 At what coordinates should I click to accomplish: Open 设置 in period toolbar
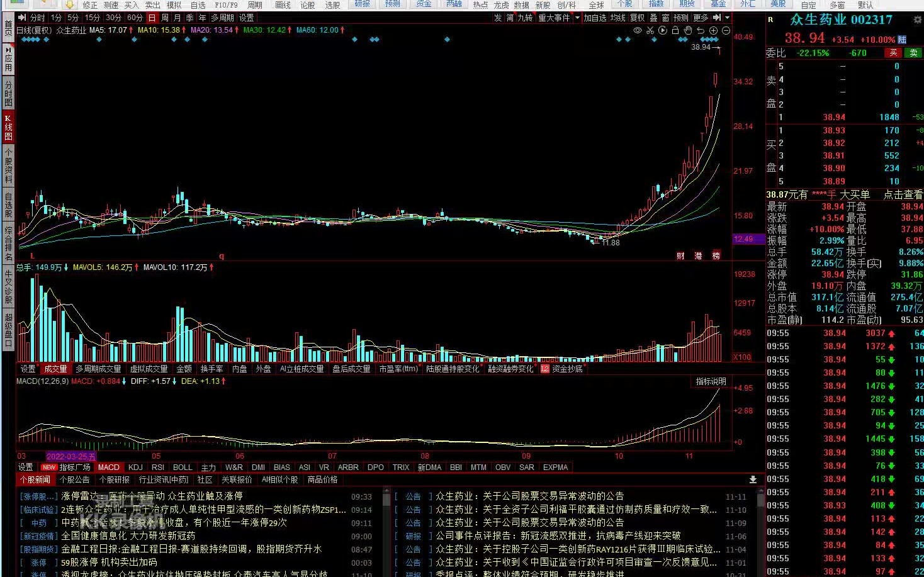247,18
